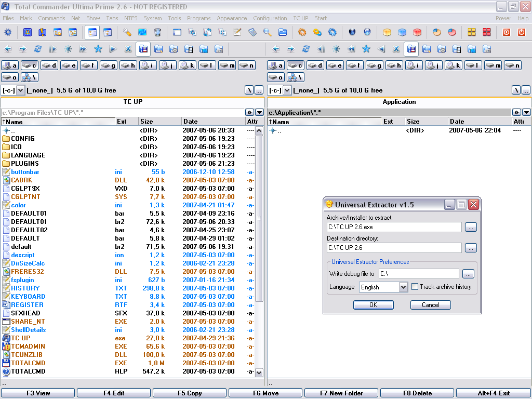Switch the left panel to drive d

(x=49, y=65)
